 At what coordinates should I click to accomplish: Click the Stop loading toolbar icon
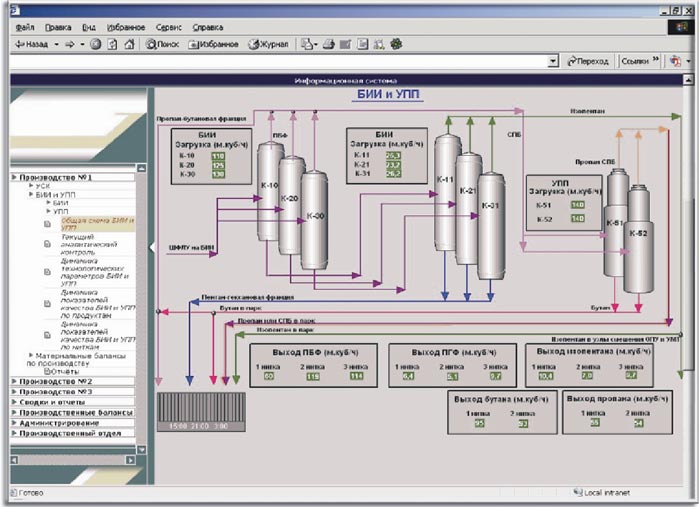96,44
